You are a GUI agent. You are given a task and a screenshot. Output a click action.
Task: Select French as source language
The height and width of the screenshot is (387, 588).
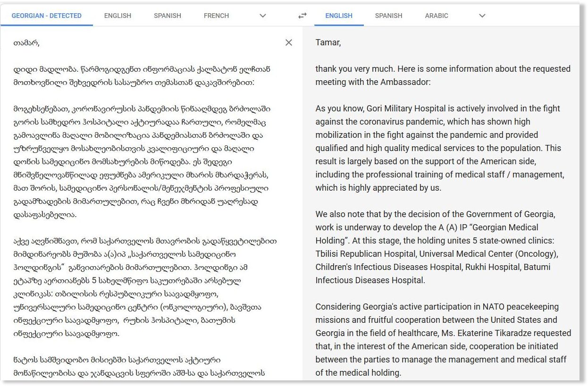[x=216, y=16]
